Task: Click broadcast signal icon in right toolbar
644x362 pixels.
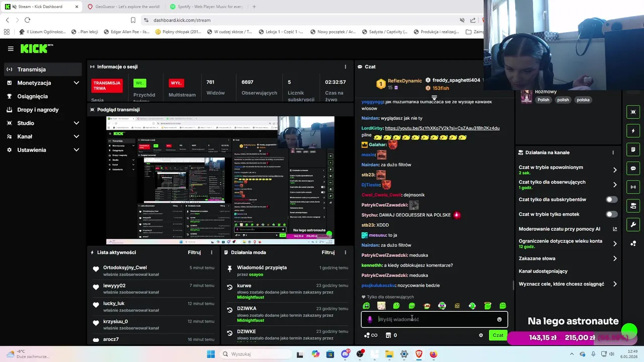Action: 633,187
